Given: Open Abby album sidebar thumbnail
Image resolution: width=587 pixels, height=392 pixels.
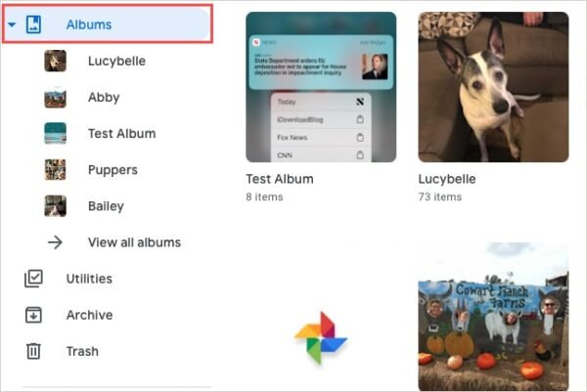Looking at the screenshot, I should [x=56, y=97].
